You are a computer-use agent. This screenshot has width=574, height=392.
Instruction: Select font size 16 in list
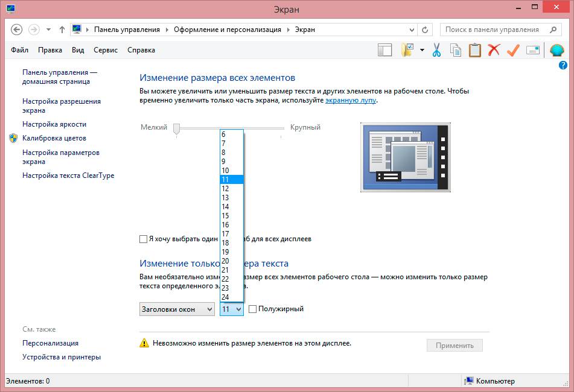tap(231, 225)
